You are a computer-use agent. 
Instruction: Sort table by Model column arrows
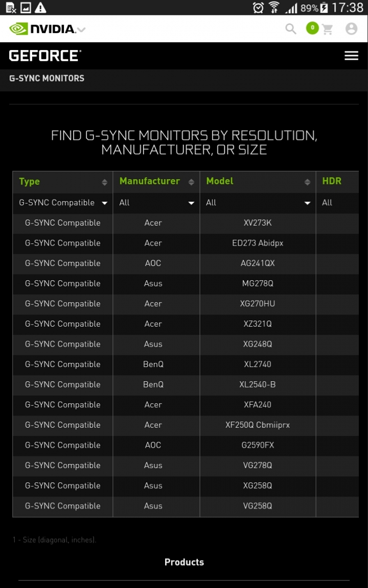coord(307,182)
